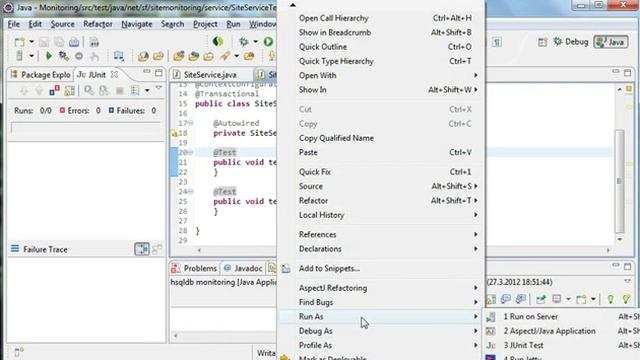Click Run on Server submenu icon

[x=491, y=317]
